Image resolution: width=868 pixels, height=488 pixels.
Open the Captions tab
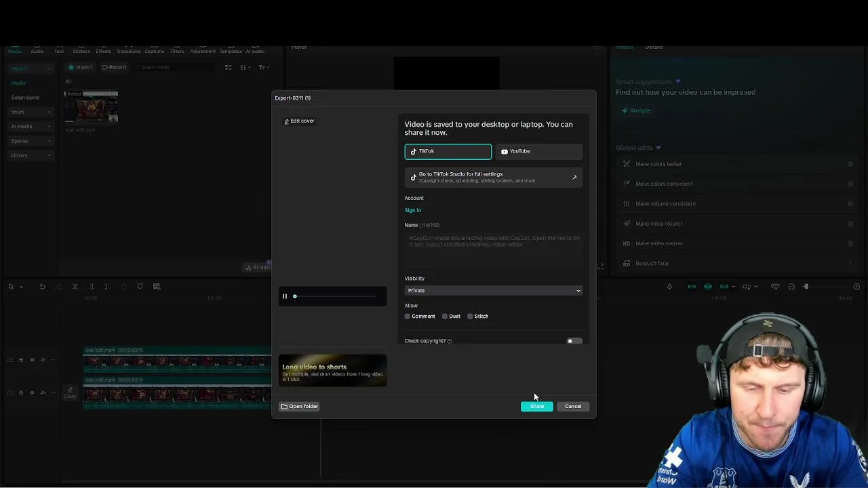coord(154,51)
